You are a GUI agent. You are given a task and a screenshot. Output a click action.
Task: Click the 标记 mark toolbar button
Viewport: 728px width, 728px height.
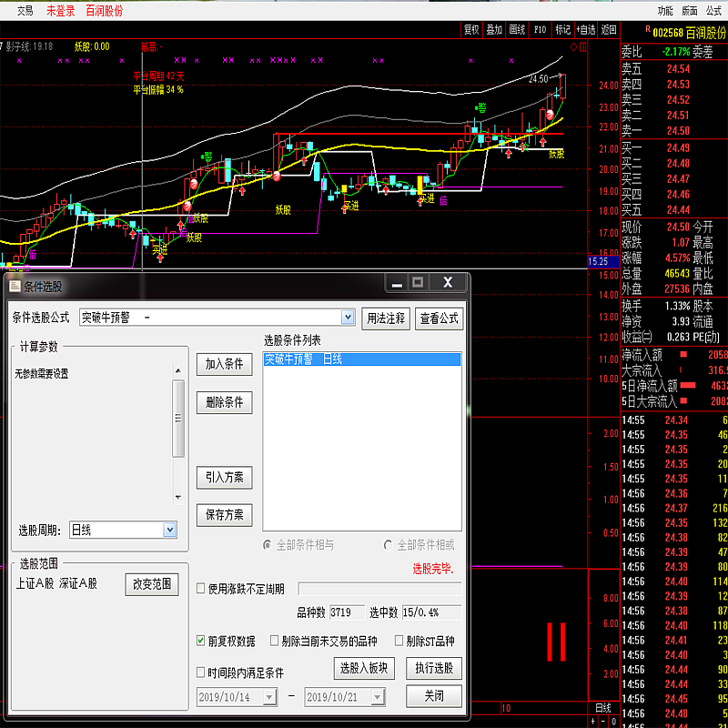pyautogui.click(x=562, y=30)
